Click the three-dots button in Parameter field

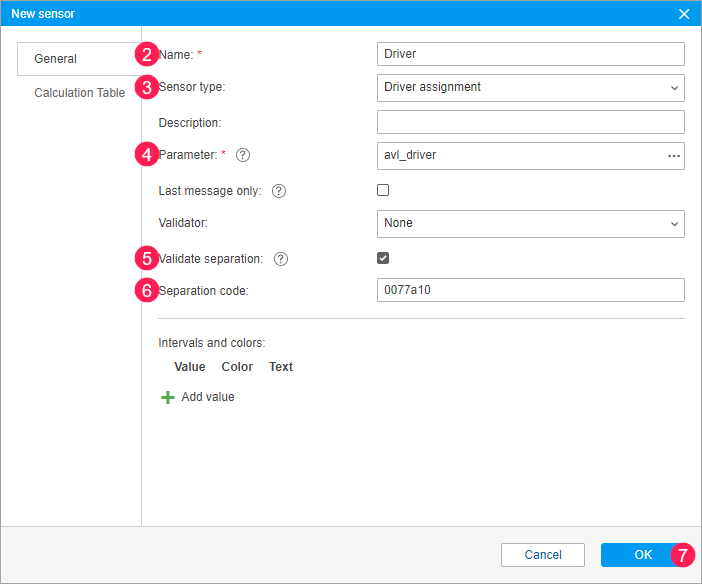pos(673,156)
